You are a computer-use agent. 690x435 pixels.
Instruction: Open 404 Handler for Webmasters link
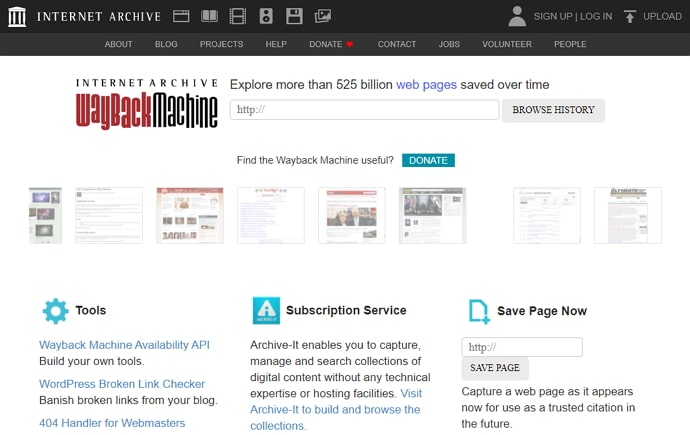tap(112, 423)
